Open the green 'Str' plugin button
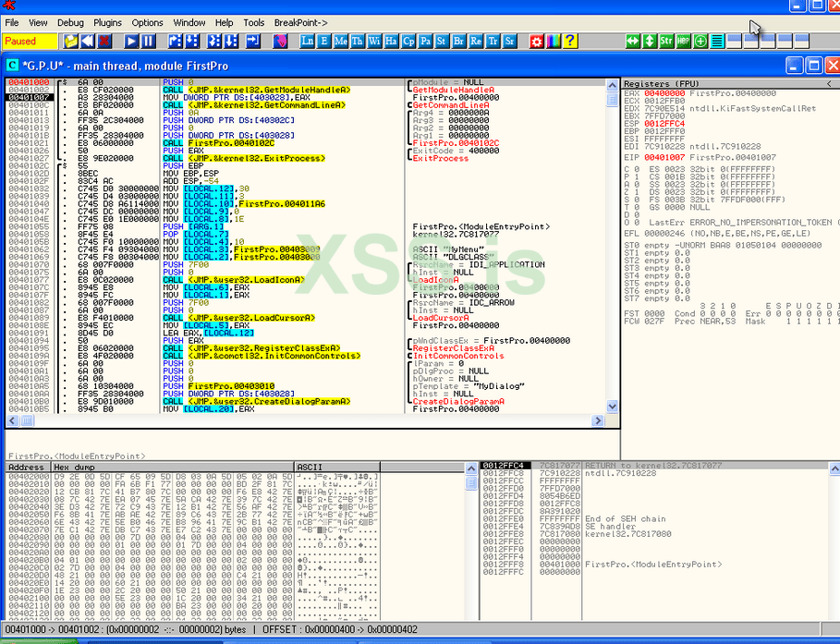840x644 pixels. pos(667,42)
